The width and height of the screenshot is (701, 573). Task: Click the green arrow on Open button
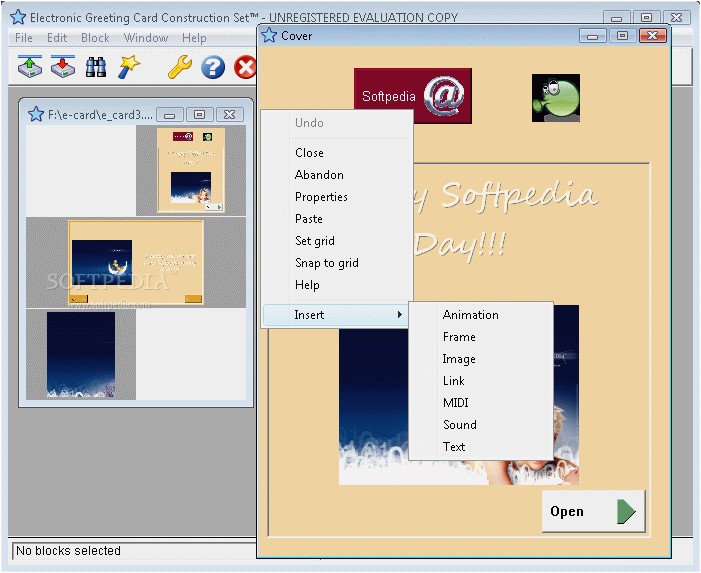click(x=626, y=511)
